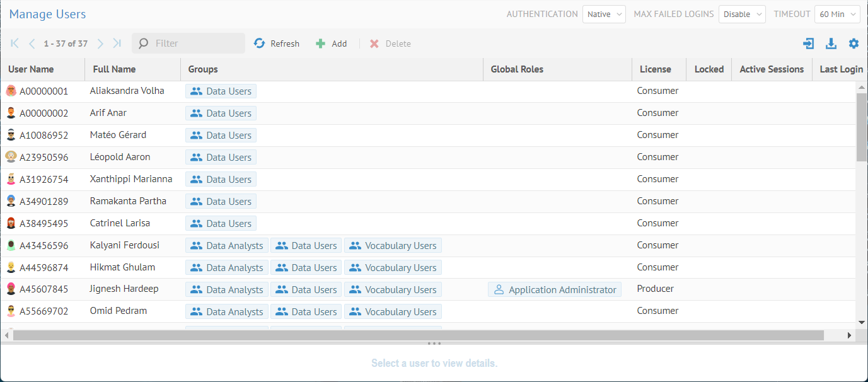Screen dimensions: 868x382
Task: Click the Add user button
Action: click(x=332, y=43)
